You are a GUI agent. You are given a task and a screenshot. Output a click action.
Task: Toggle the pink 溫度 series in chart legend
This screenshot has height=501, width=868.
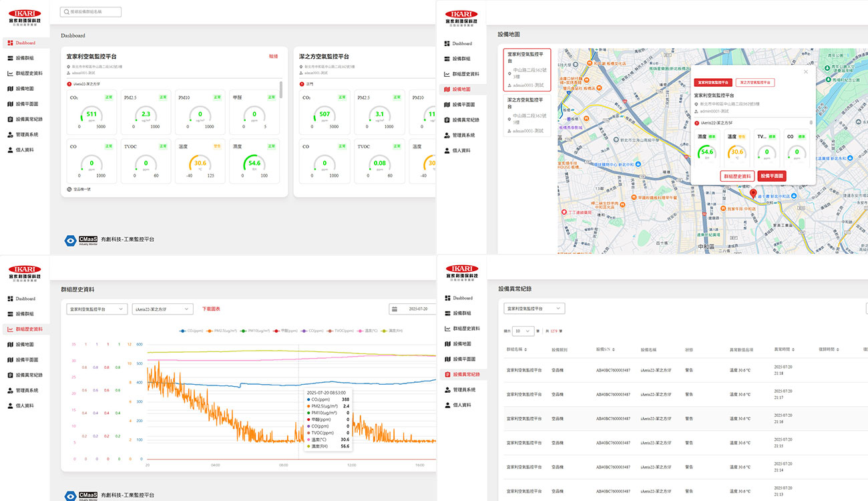pos(368,331)
